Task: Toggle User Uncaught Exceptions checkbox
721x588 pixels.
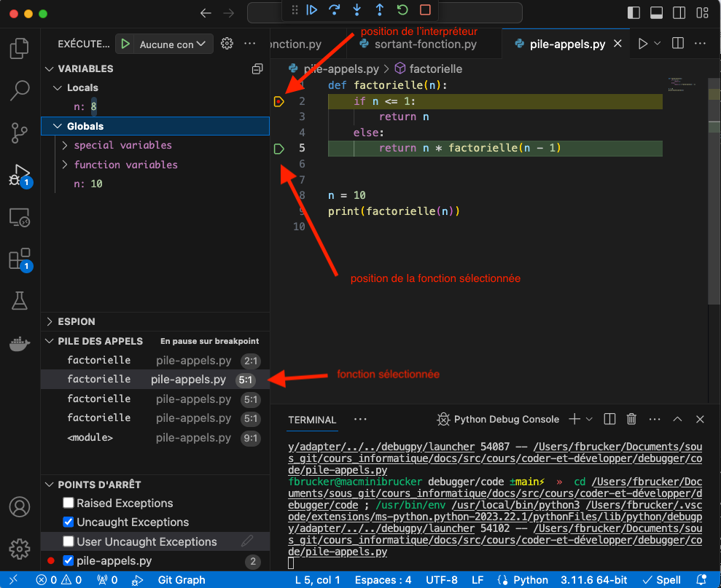Action: (x=69, y=541)
